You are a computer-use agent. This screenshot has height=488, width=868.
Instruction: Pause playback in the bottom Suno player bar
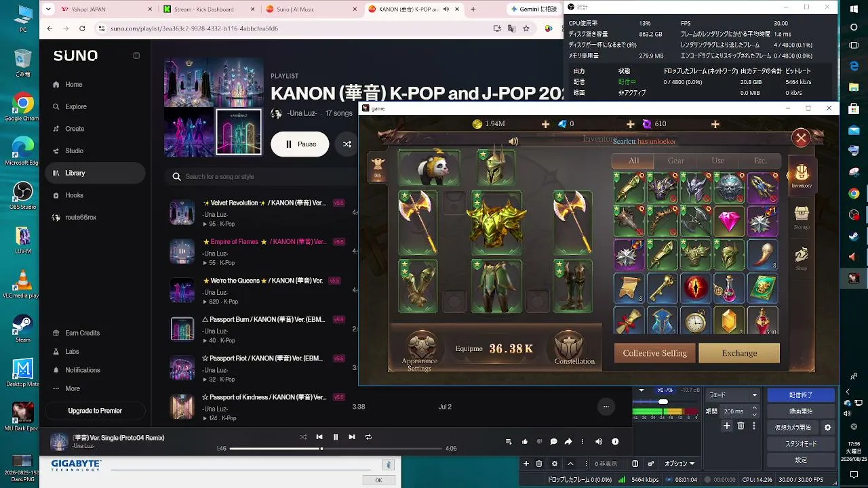click(336, 437)
